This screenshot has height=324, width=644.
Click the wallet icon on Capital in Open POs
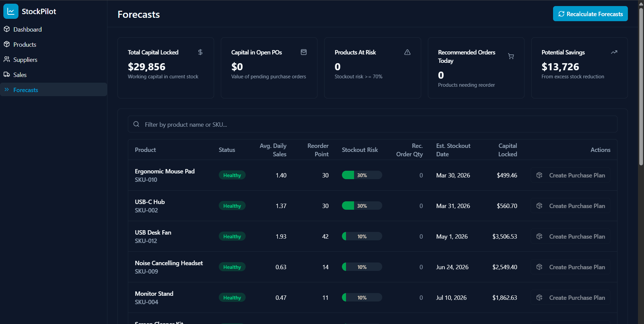pyautogui.click(x=304, y=52)
